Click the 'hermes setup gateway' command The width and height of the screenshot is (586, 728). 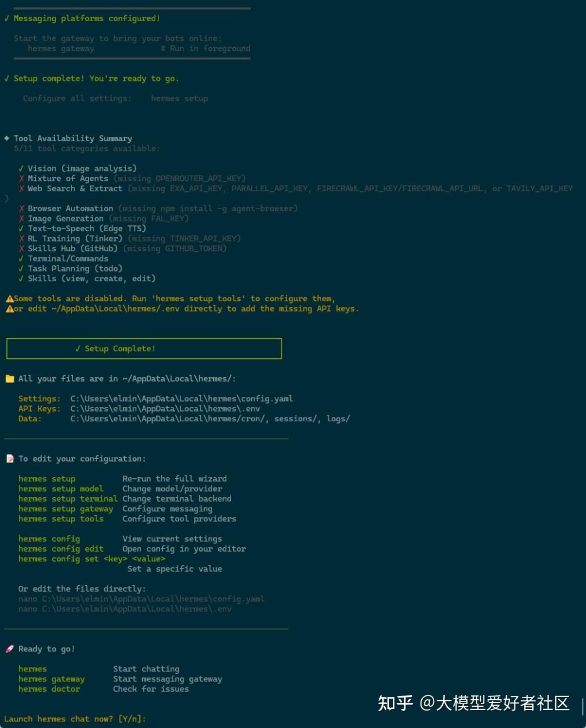pos(66,509)
